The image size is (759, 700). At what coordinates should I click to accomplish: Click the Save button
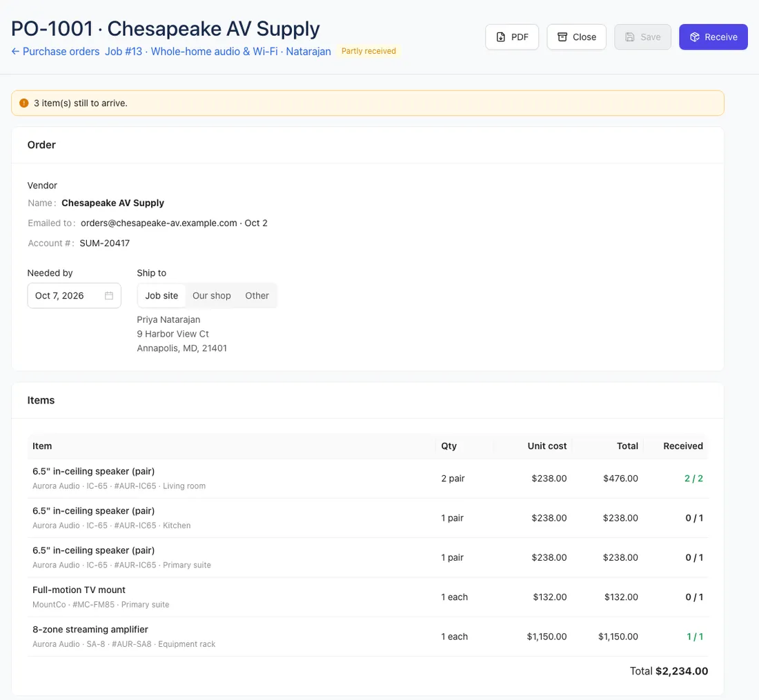(643, 37)
